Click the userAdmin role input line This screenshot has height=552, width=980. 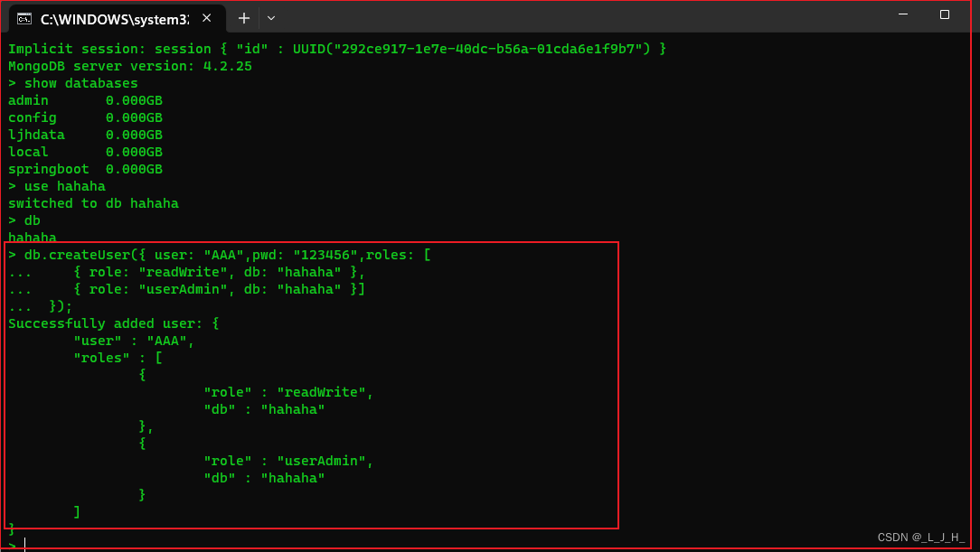186,289
